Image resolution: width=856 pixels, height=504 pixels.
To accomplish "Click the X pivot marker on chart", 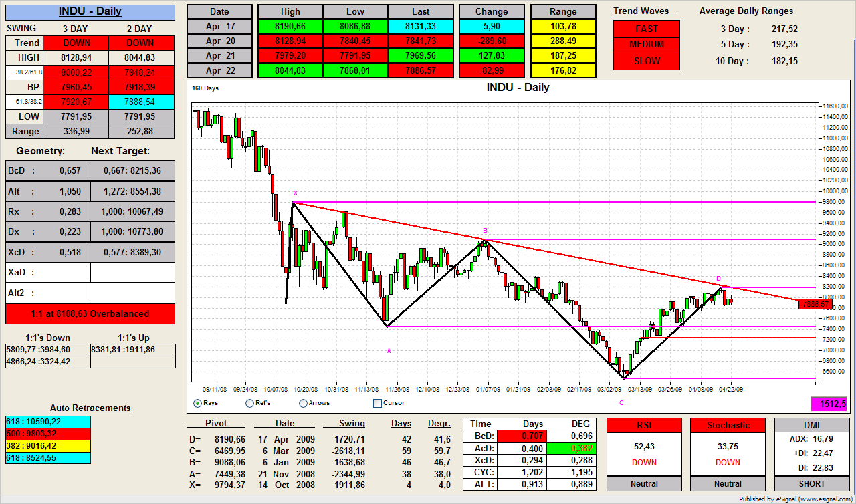I will point(295,193).
